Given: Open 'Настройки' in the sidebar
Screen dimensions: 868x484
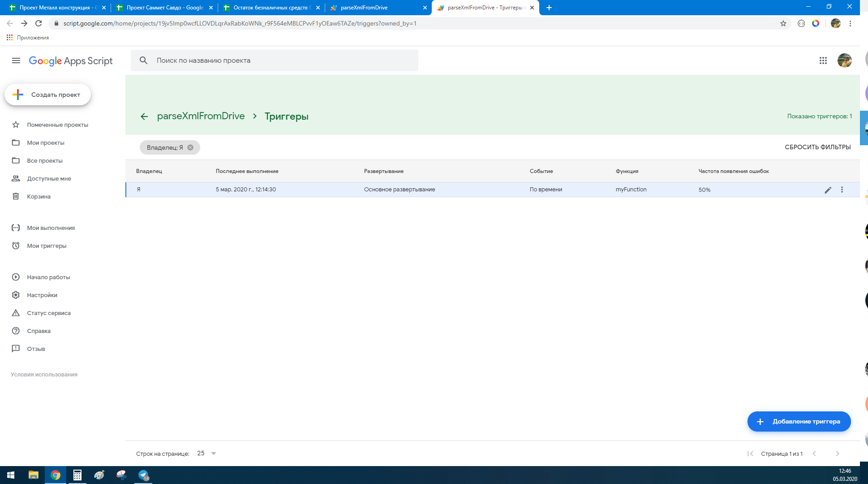Looking at the screenshot, I should [x=42, y=295].
